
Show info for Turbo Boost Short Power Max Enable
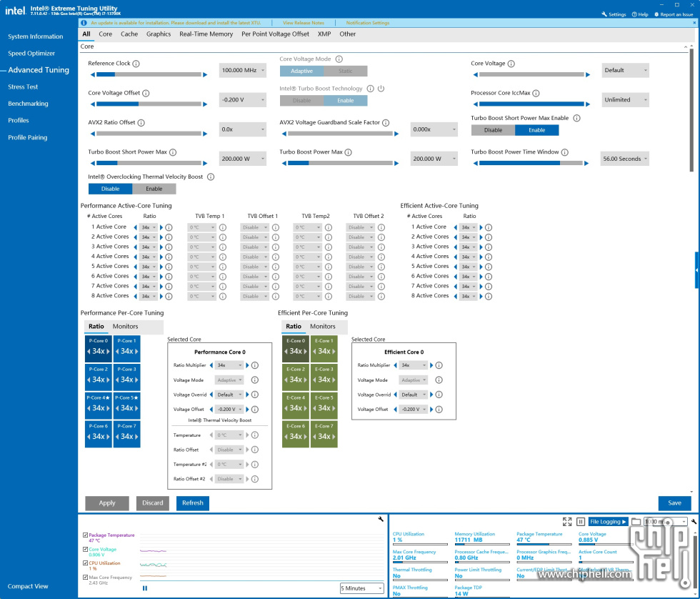pyautogui.click(x=577, y=118)
